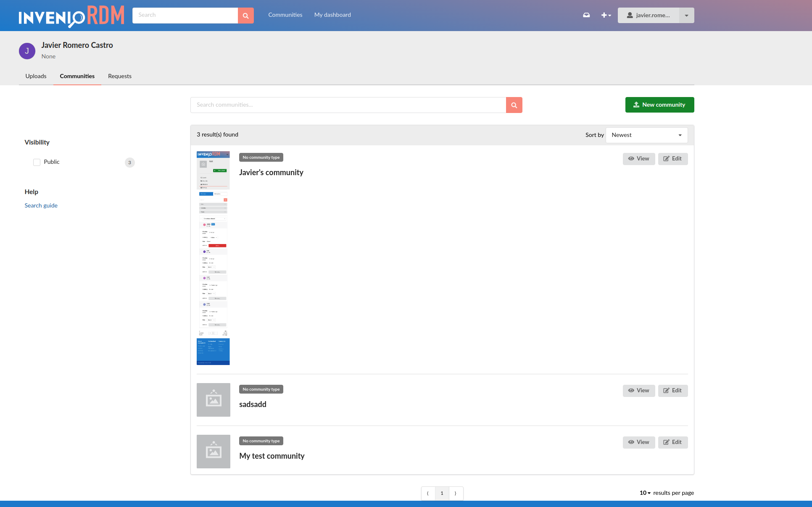Switch to the Uploads tab
Viewport: 812px width, 507px height.
(x=36, y=76)
